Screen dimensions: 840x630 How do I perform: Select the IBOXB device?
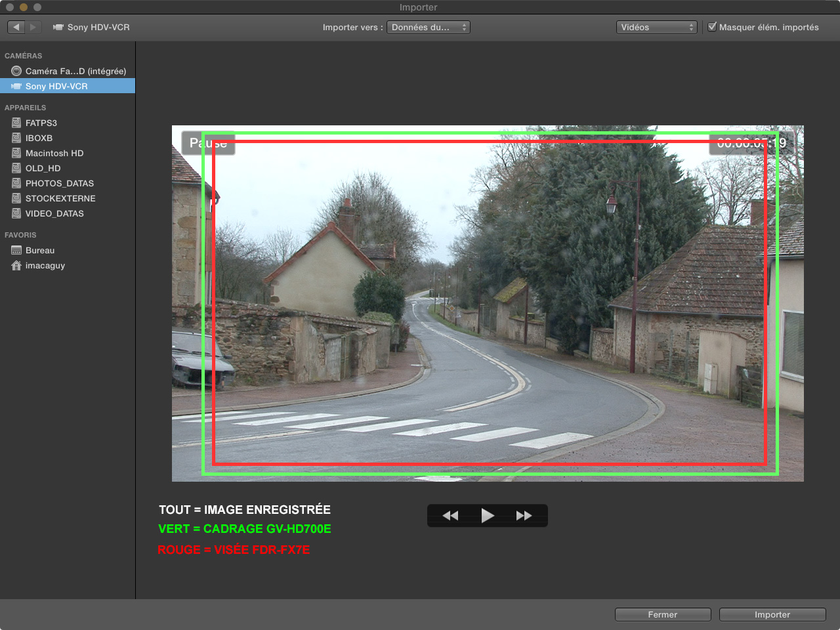coord(39,138)
